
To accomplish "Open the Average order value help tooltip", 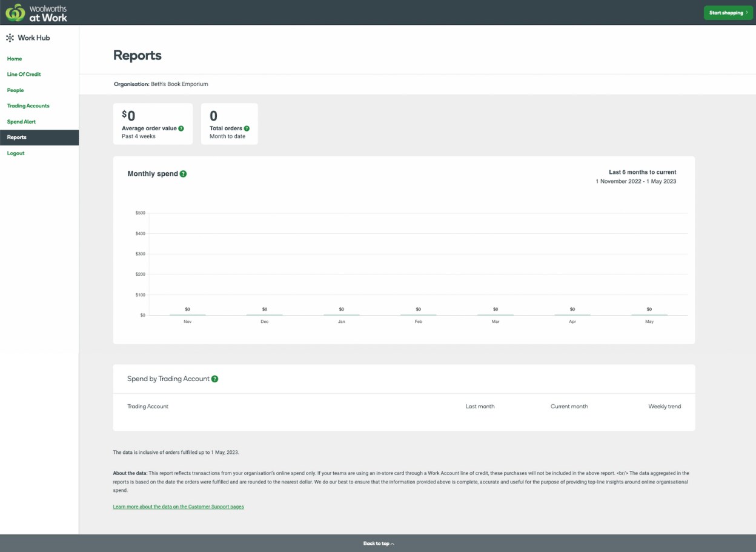I will (x=181, y=128).
